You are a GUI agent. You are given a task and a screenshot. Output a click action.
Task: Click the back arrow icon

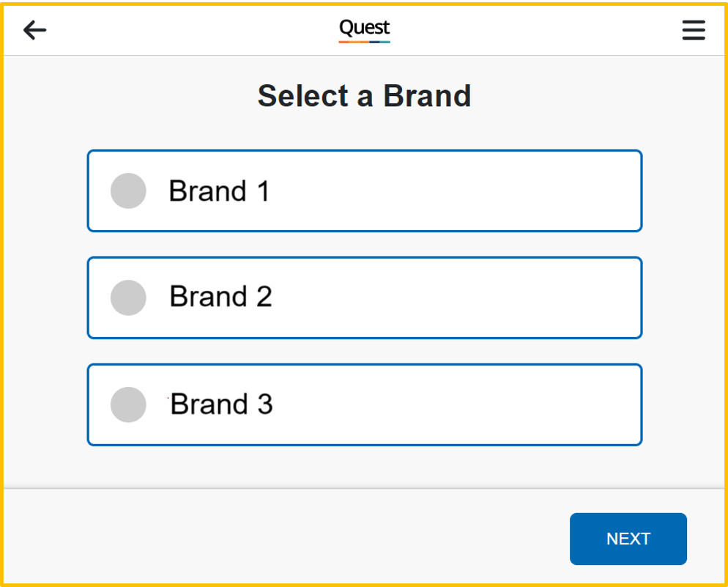point(34,30)
